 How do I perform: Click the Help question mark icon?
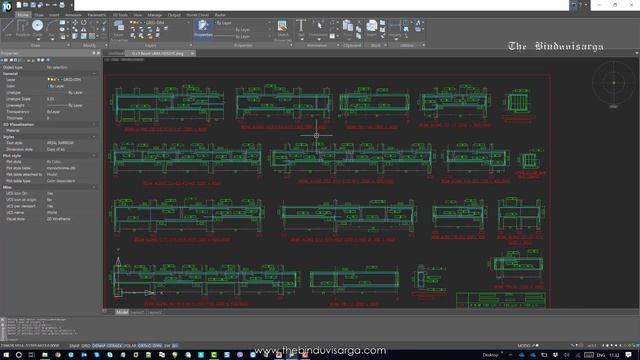point(580,5)
